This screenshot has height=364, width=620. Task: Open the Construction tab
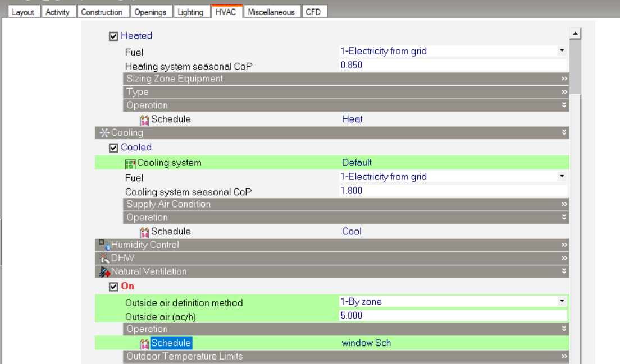tap(102, 12)
